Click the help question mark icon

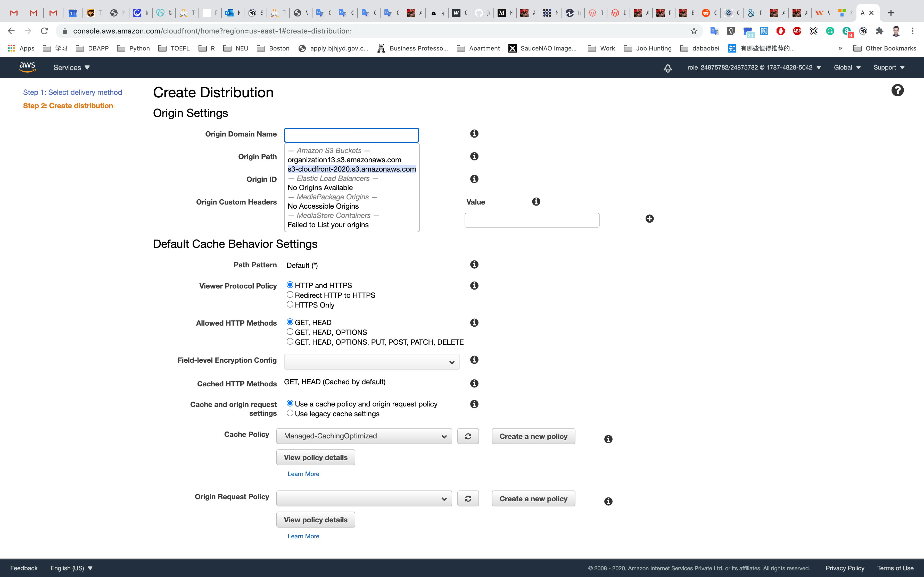(x=897, y=90)
